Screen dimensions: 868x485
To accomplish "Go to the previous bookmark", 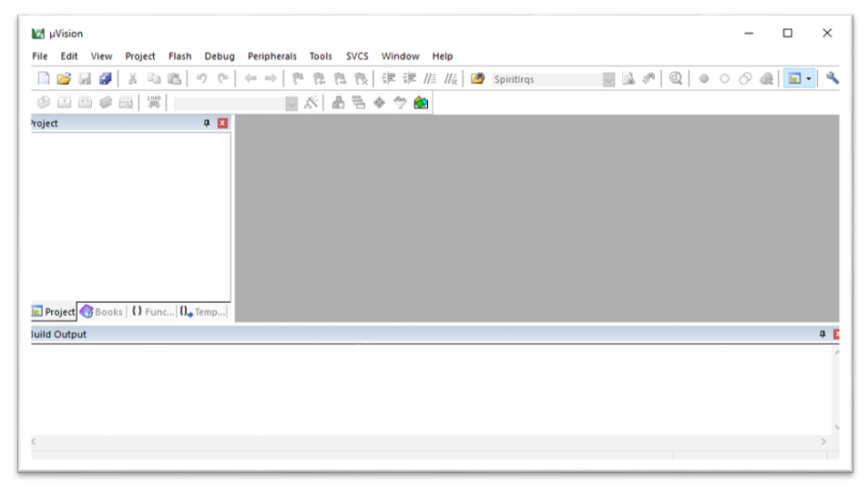I will [x=319, y=78].
